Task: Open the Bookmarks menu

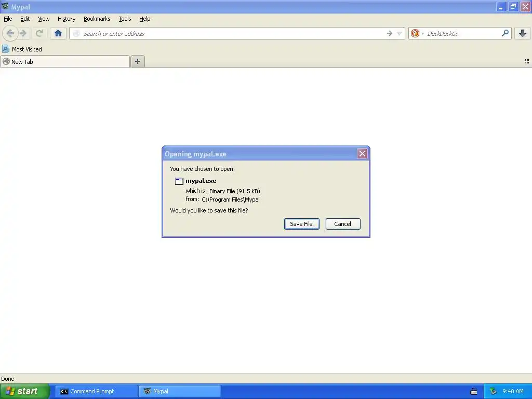Action: pos(97,19)
